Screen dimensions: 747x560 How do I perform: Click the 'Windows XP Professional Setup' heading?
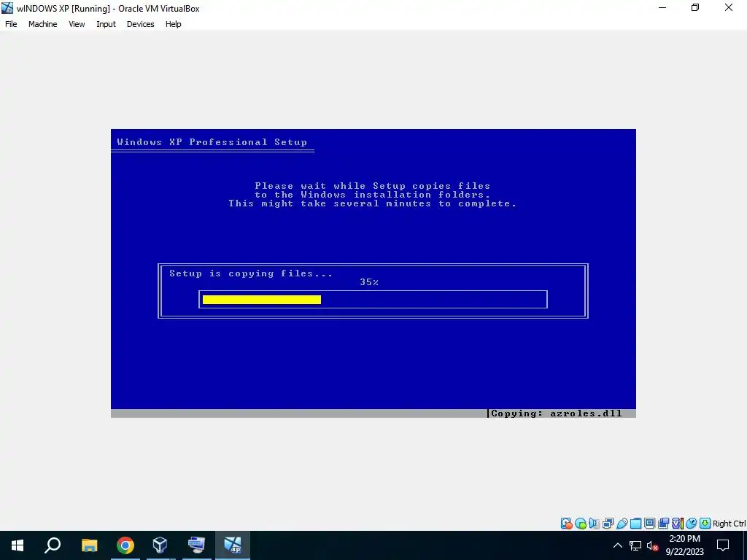212,142
